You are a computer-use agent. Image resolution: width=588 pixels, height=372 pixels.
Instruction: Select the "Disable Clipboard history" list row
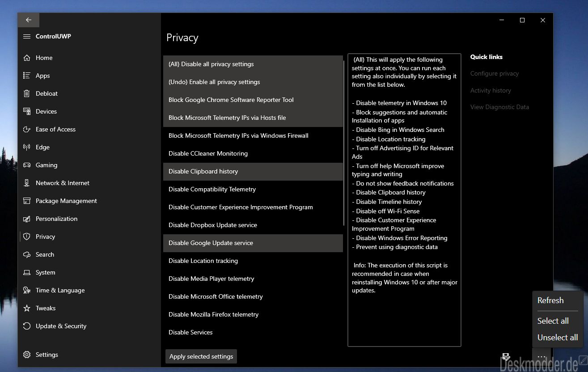253,171
